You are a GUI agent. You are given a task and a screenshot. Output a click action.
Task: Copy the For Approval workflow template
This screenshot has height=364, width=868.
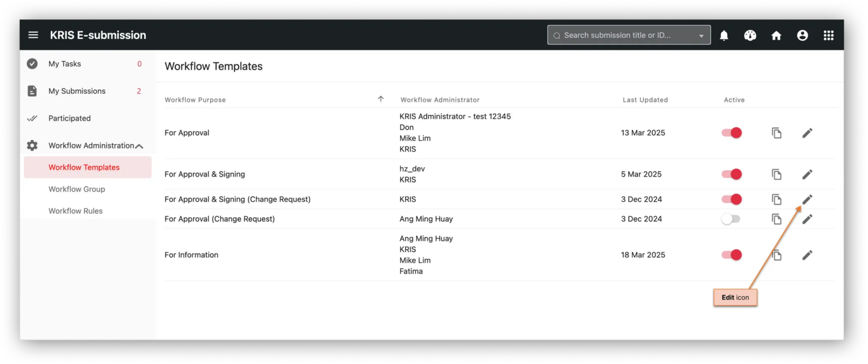point(776,132)
